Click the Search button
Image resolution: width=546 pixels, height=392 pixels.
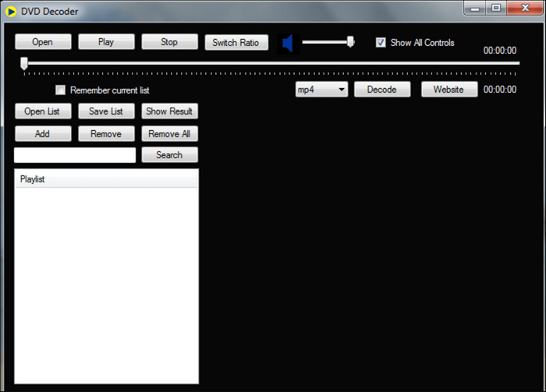point(169,155)
